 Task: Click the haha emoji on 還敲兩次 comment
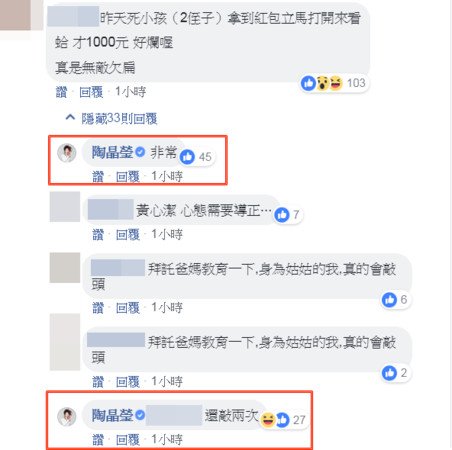(x=268, y=420)
